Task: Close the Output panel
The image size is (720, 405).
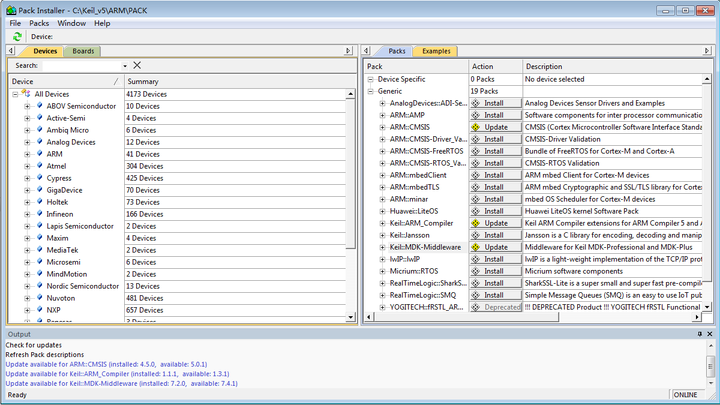Action: pyautogui.click(x=709, y=334)
